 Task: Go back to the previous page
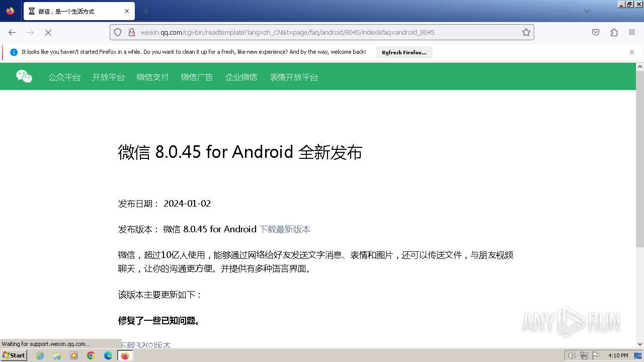pos(12,32)
